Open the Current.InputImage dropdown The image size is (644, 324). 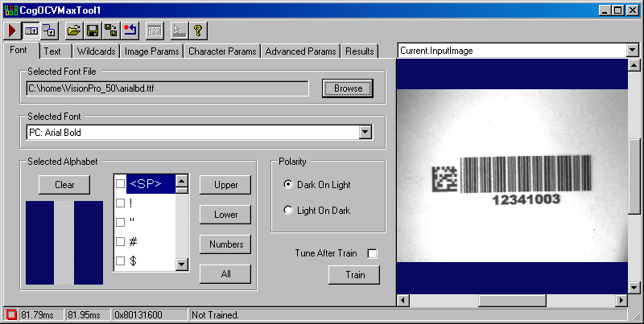click(x=632, y=51)
